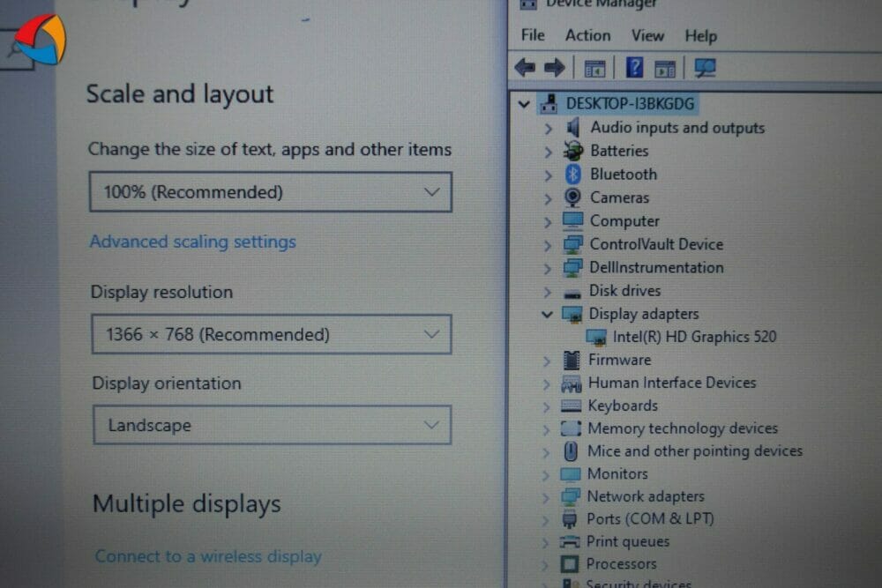
Task: Open the Display orientation Landscape dropdown
Action: [x=273, y=425]
